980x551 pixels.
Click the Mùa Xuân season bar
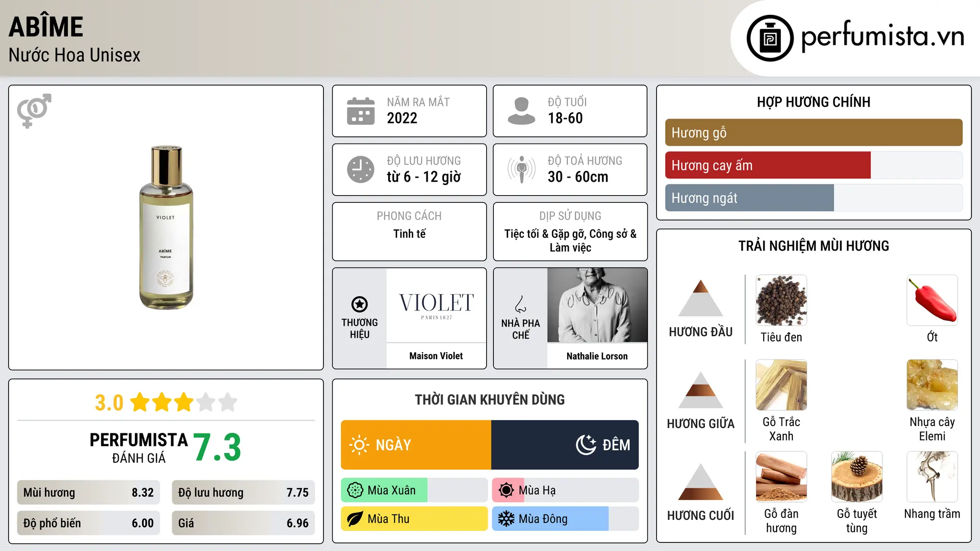coord(414,490)
